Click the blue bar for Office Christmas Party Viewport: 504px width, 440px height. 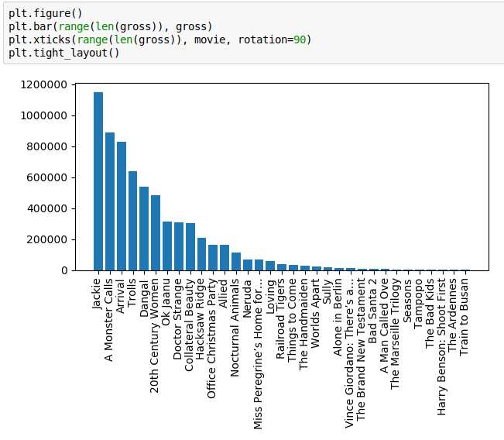pyautogui.click(x=213, y=258)
